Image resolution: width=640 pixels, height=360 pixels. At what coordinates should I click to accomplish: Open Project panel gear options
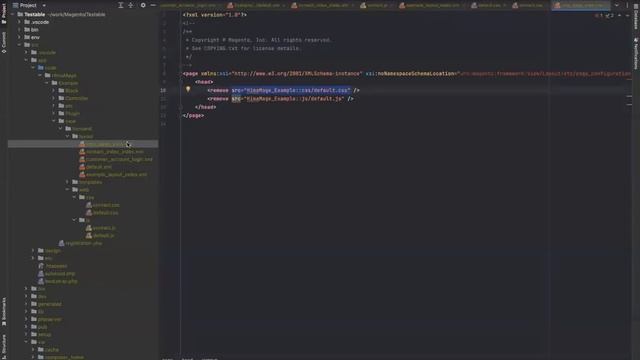click(x=143, y=5)
